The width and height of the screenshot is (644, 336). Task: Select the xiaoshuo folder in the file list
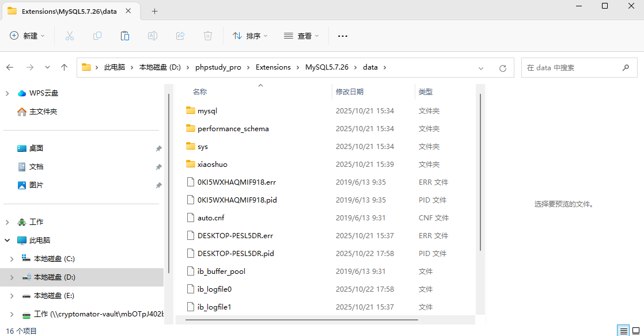(213, 164)
